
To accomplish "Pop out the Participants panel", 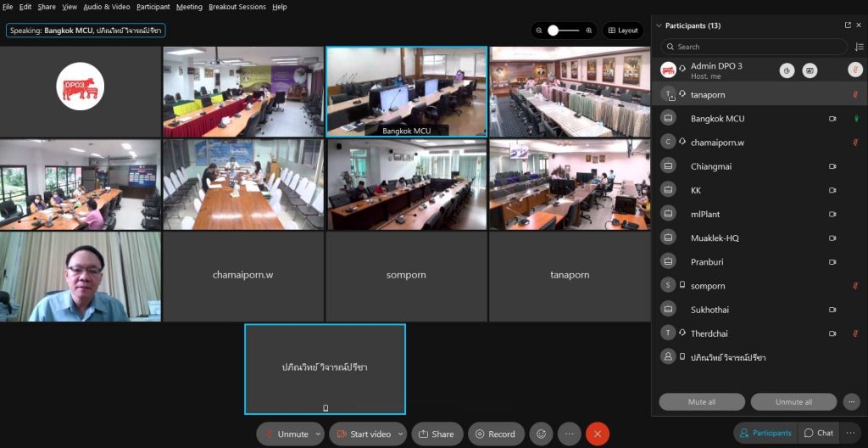I will point(848,25).
